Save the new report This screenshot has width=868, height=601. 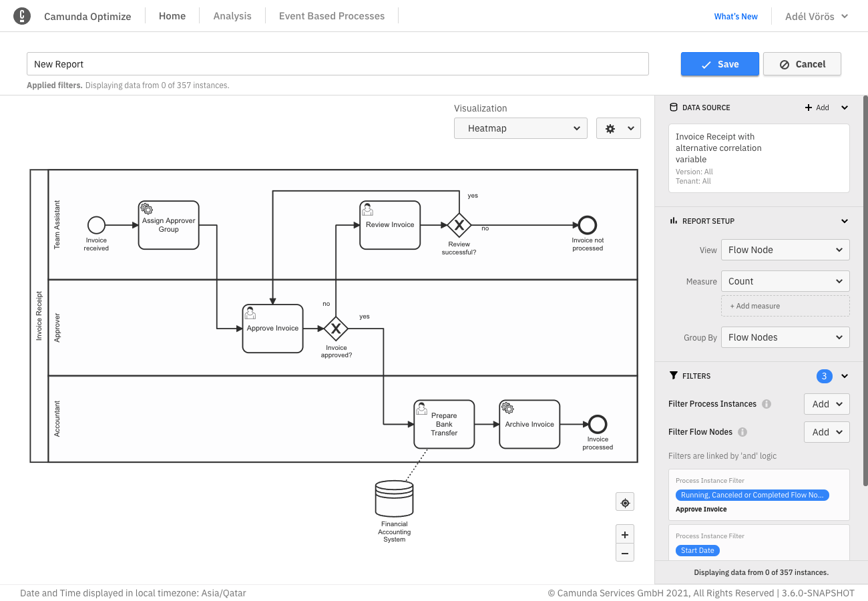coord(720,63)
